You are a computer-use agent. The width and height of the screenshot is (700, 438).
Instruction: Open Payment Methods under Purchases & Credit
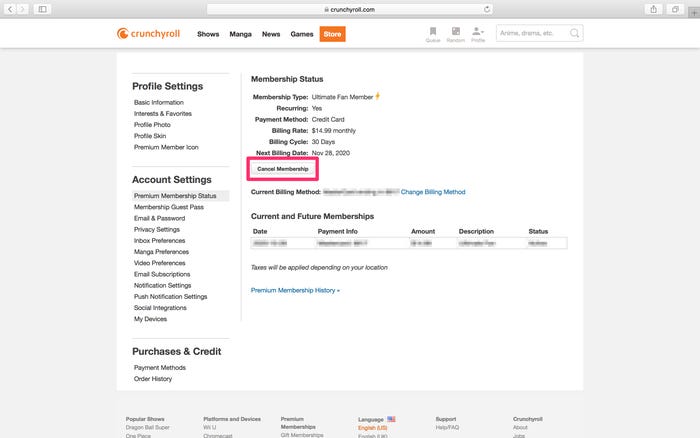(159, 367)
